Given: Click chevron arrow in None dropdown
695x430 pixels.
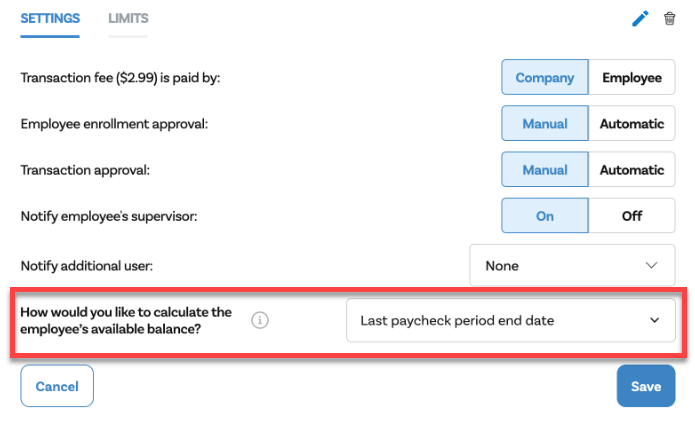Looking at the screenshot, I should [652, 266].
